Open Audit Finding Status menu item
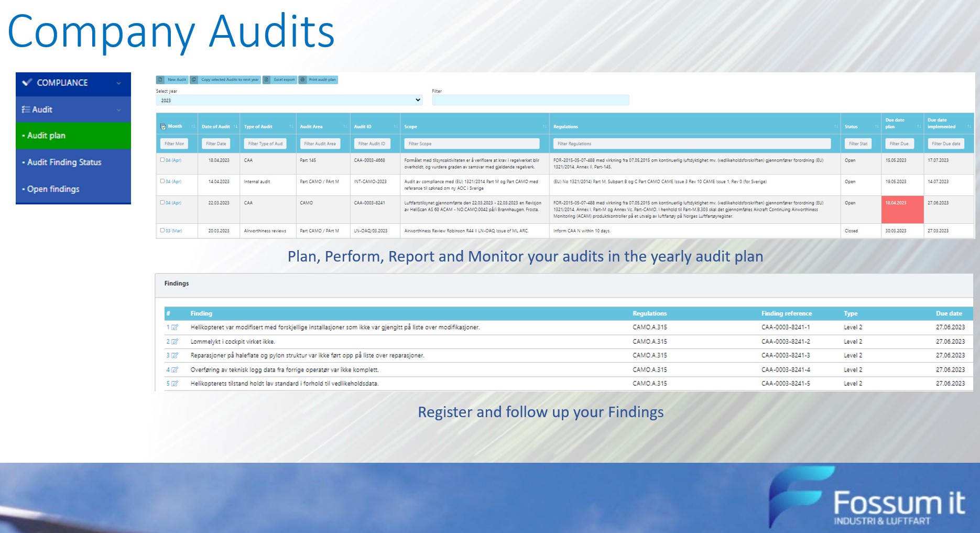Viewport: 980px width, 533px height. coord(73,162)
